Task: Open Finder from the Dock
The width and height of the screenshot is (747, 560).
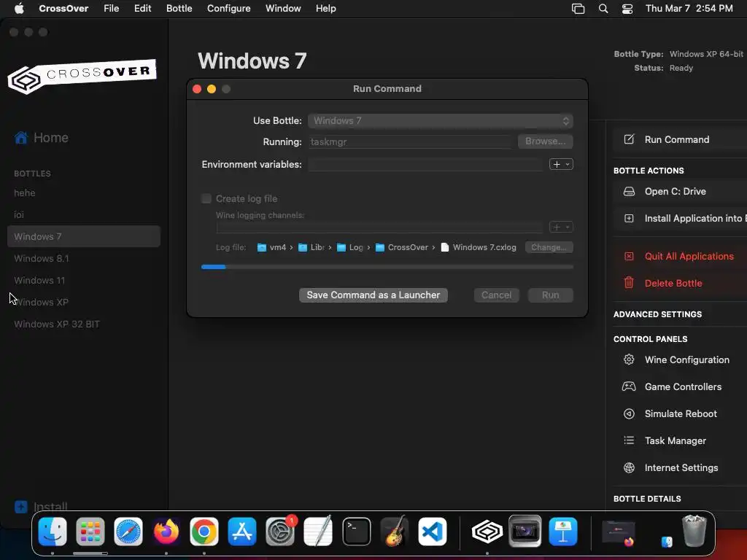Action: point(53,532)
